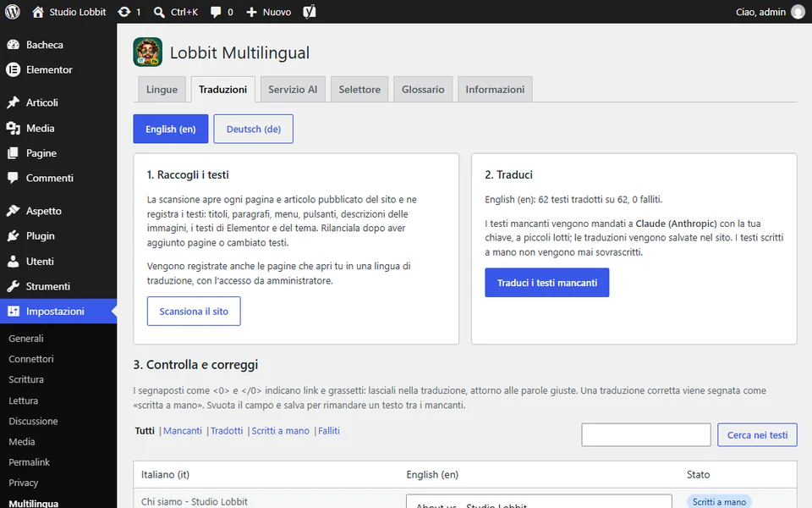Open the Glossario tab

(x=423, y=89)
